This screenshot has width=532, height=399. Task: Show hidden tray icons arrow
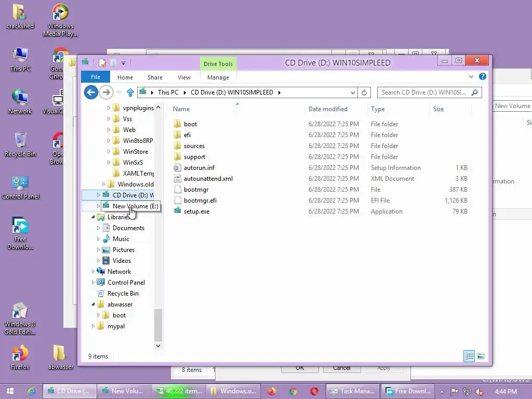(442, 392)
